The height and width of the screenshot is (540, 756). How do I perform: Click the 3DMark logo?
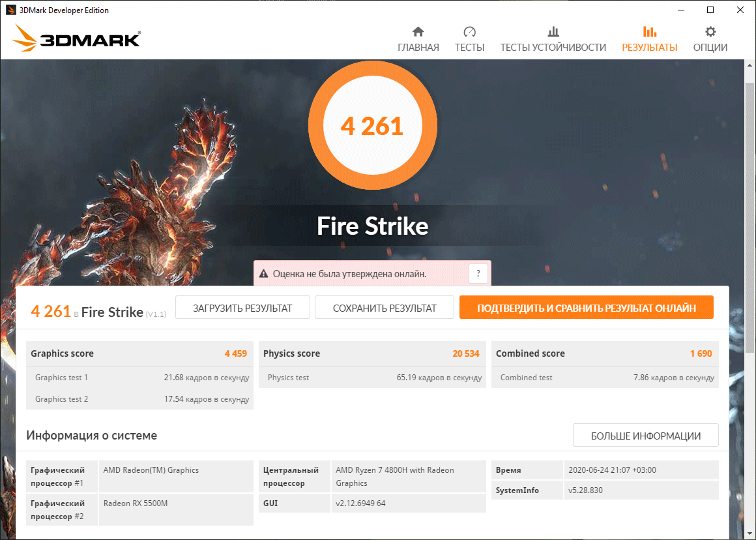pyautogui.click(x=76, y=38)
